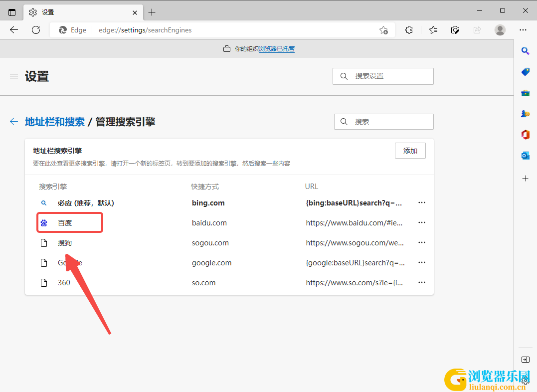This screenshot has width=537, height=392.
Task: Click the sogou.com shortcut text
Action: [210, 243]
